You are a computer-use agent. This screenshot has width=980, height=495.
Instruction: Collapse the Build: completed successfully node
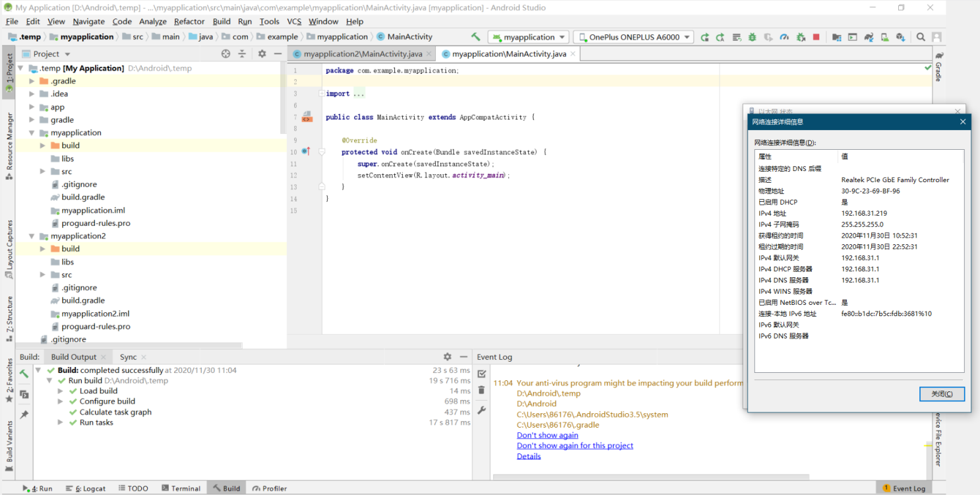pyautogui.click(x=38, y=370)
